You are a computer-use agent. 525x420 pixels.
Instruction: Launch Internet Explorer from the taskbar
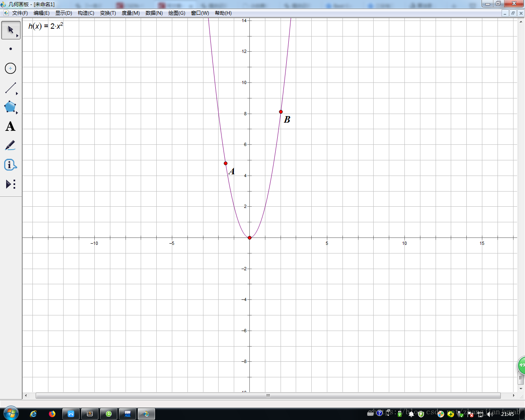(33, 414)
